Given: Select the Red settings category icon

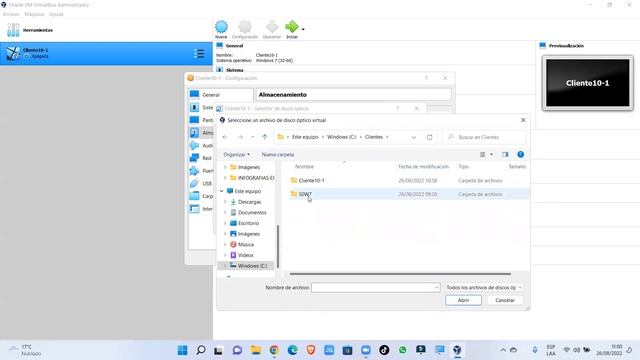Looking at the screenshot, I should (195, 158).
